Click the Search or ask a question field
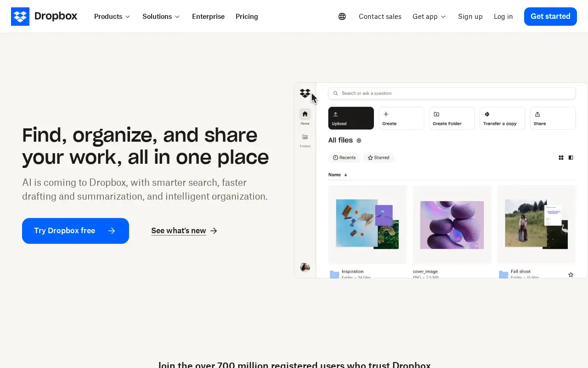The height and width of the screenshot is (368, 588). pos(452,93)
